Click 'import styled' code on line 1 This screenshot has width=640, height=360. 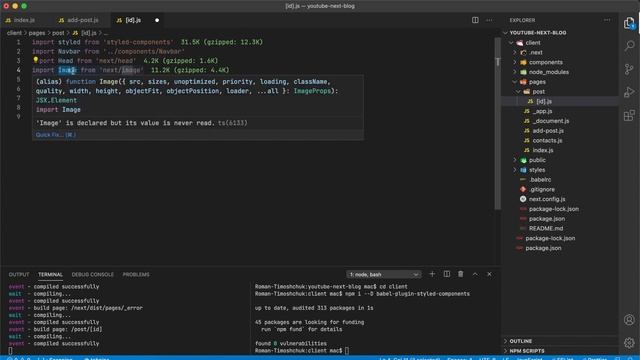pyautogui.click(x=56, y=42)
